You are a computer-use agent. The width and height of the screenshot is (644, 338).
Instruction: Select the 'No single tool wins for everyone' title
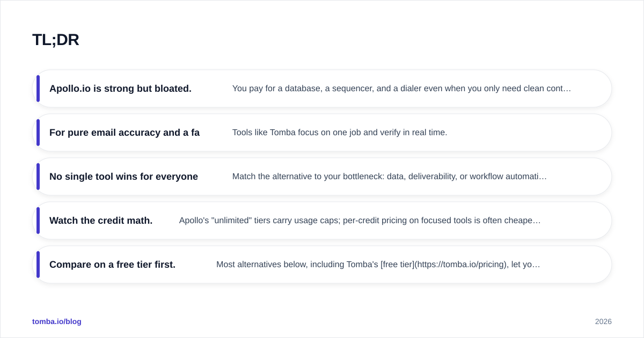(123, 177)
